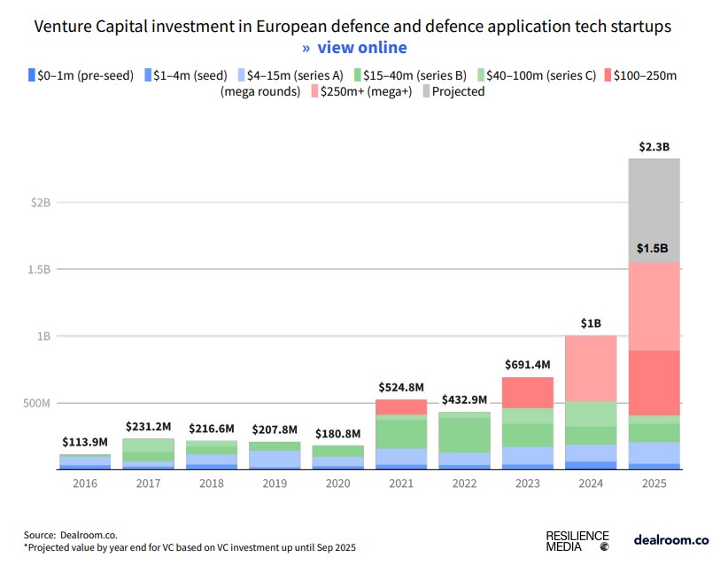This screenshot has height=565, width=728.
Task: Click the $100–250m mega rounds legend marker
Action: tap(607, 74)
